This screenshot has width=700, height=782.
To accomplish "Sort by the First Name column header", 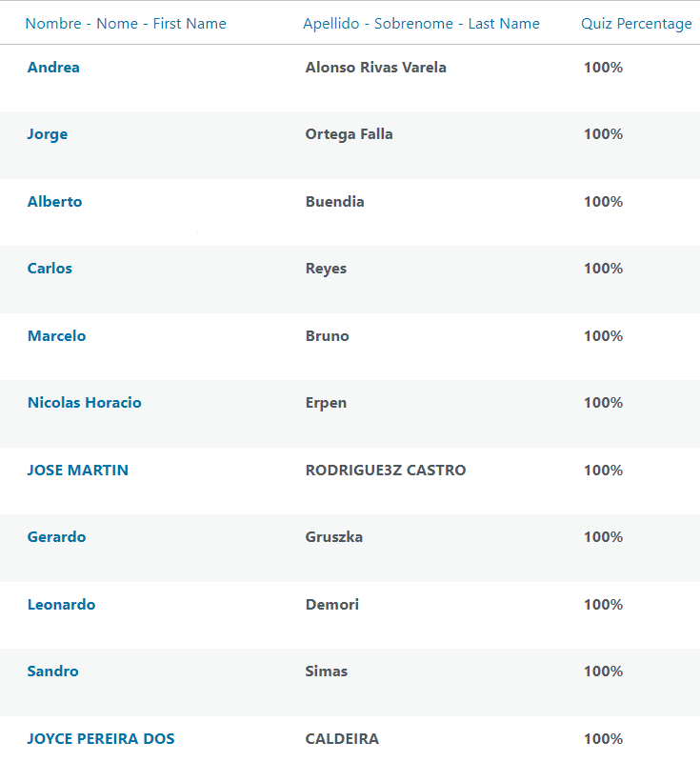I will click(126, 24).
